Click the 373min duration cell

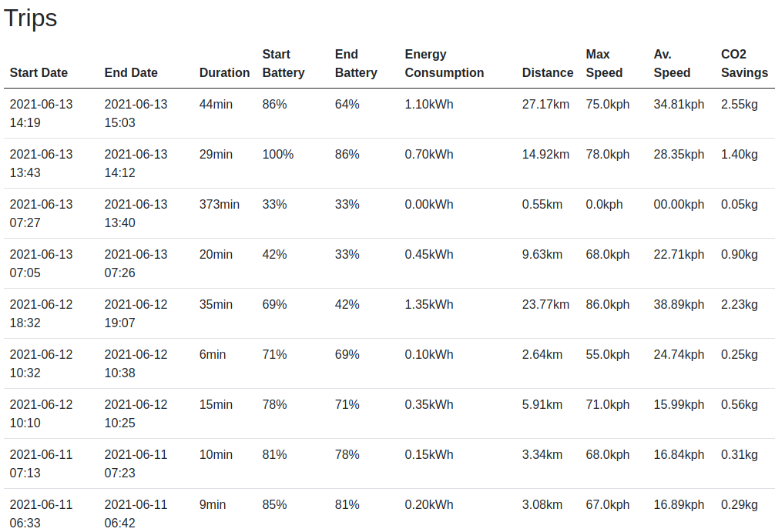coord(220,205)
